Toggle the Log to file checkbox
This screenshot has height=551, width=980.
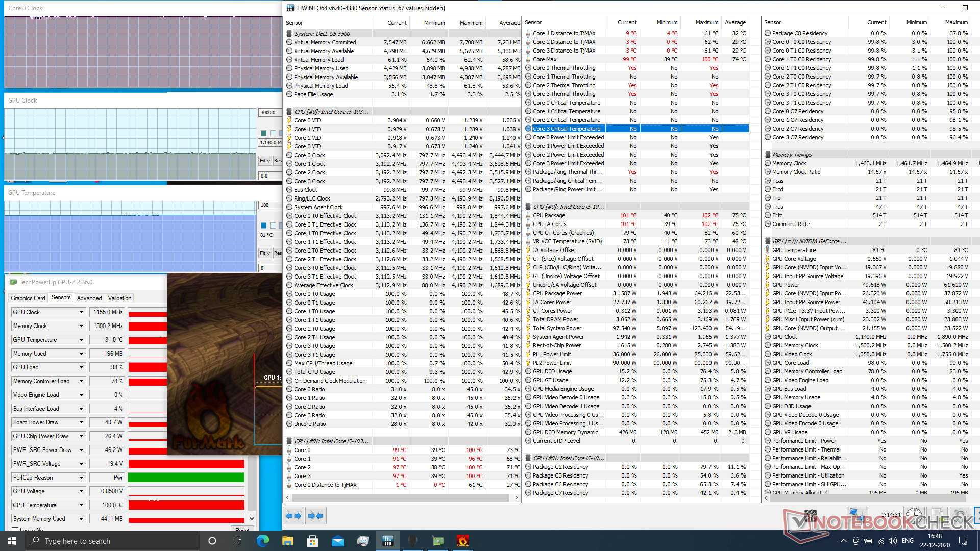click(15, 530)
